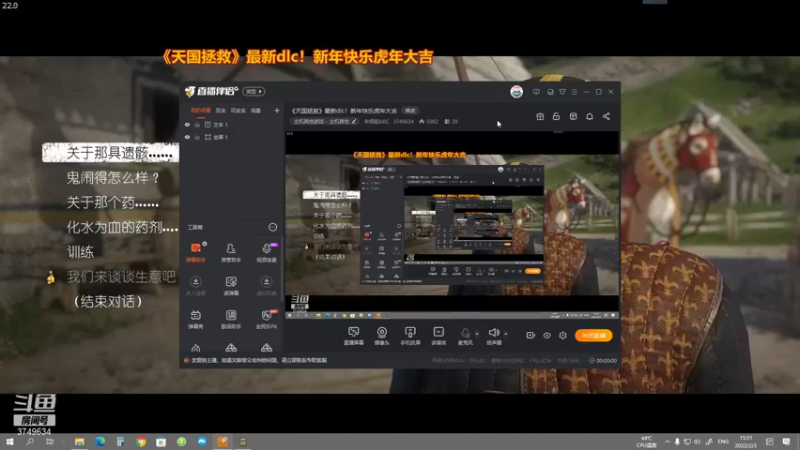800x450 pixels.
Task: Toggle the preview eye icon near settings
Action: pyautogui.click(x=546, y=335)
